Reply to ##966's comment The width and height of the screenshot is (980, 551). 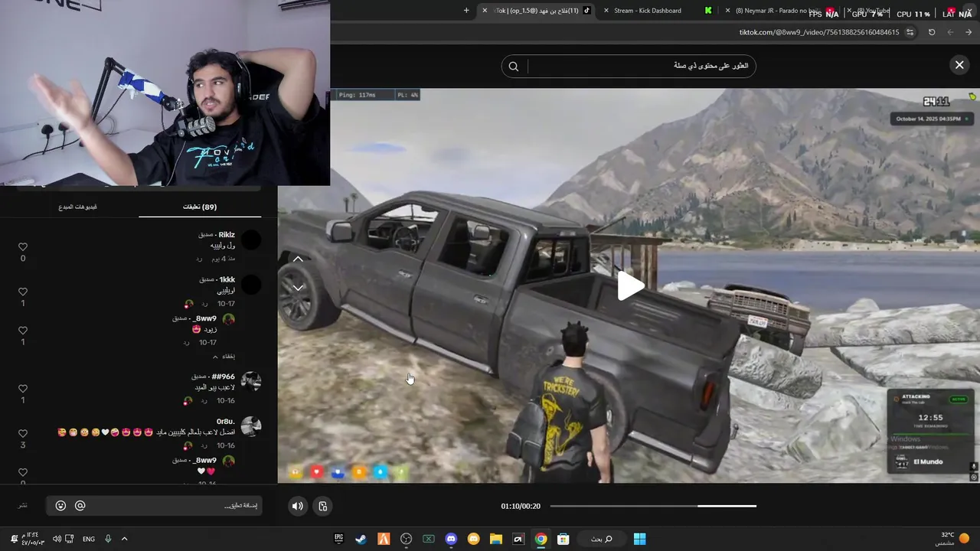click(x=205, y=401)
